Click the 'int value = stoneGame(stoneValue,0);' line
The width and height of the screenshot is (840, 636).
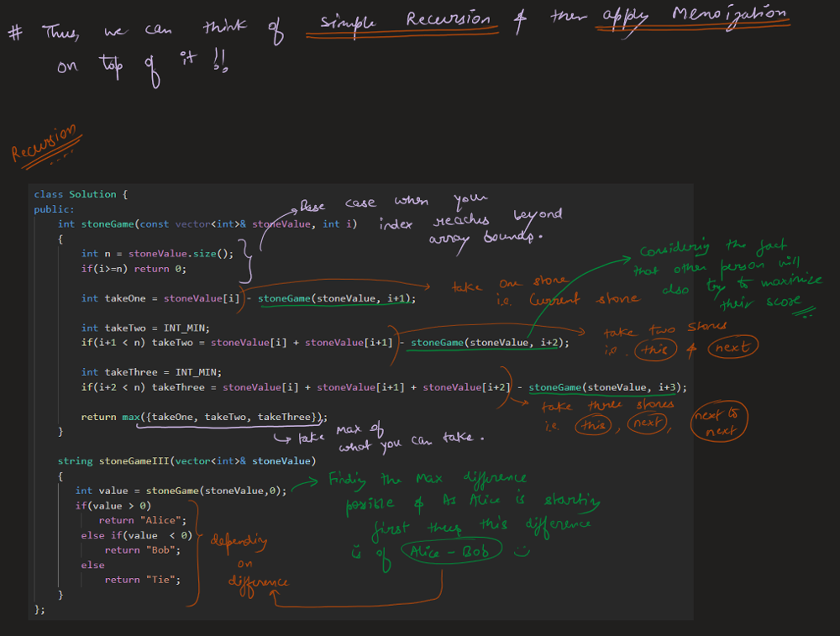click(x=181, y=491)
